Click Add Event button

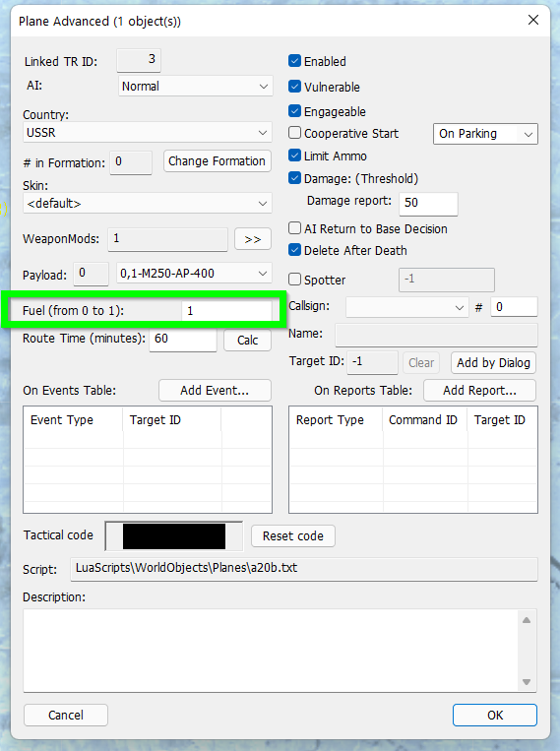click(215, 391)
